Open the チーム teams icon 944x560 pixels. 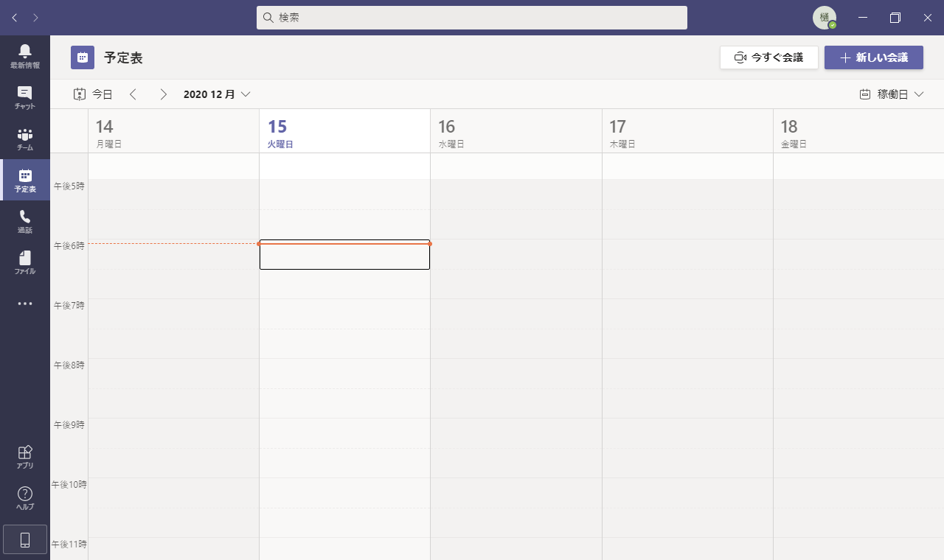coord(25,139)
